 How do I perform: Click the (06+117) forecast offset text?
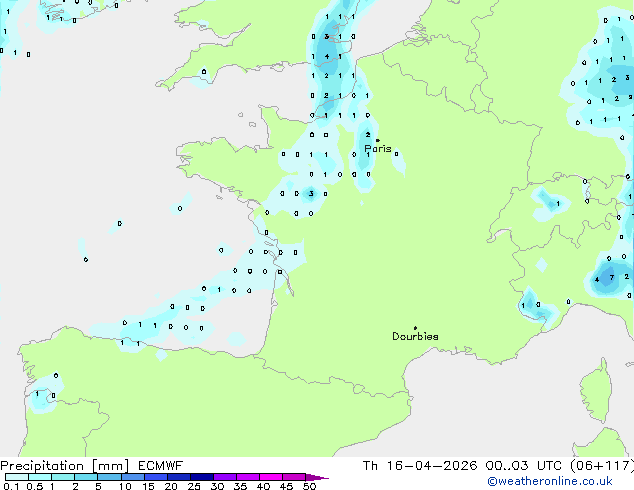point(602,466)
